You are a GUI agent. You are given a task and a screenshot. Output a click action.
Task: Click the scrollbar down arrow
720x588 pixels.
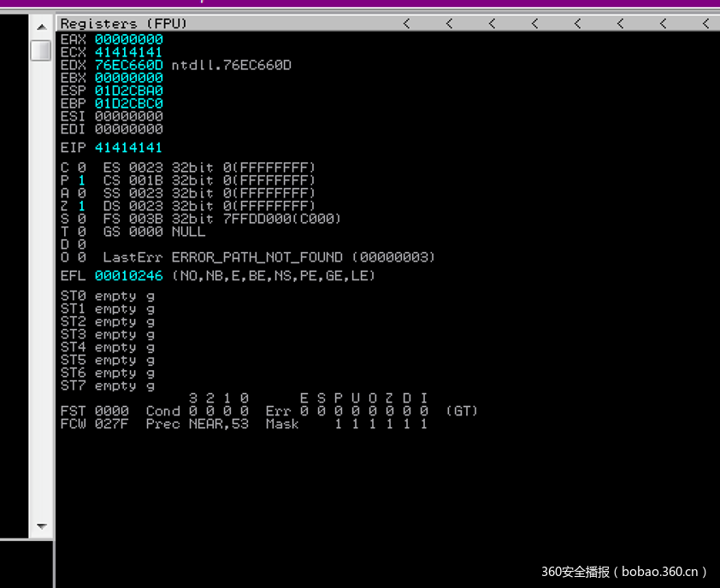pyautogui.click(x=41, y=526)
